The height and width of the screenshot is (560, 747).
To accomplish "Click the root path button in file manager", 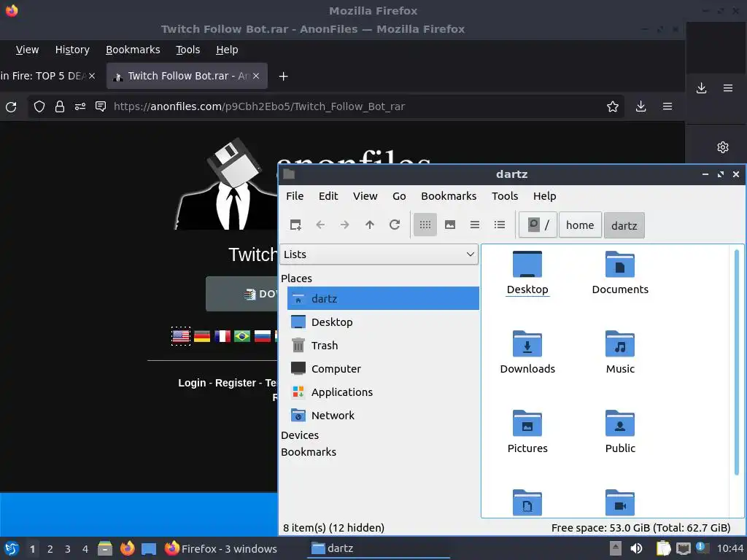I will tap(538, 225).
